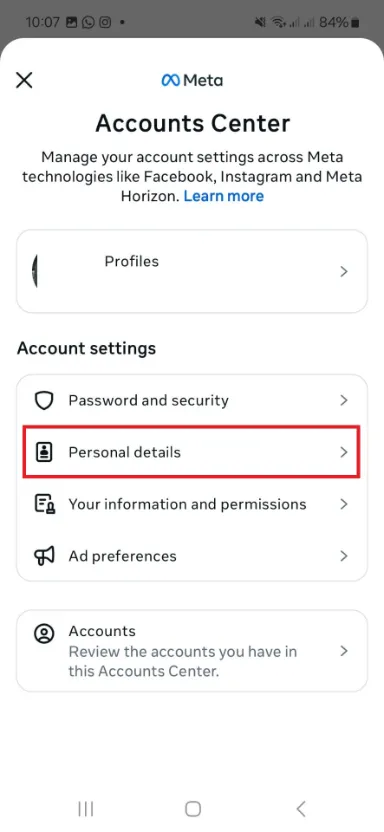The height and width of the screenshot is (832, 384).
Task: Open the Profiles label
Action: click(x=132, y=261)
